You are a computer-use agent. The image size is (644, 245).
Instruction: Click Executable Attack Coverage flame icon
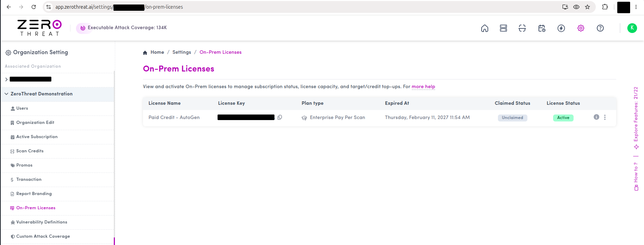[83, 28]
